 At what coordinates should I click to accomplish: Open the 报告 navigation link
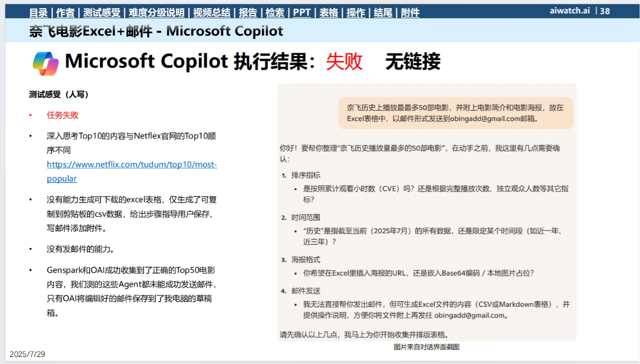click(x=248, y=12)
